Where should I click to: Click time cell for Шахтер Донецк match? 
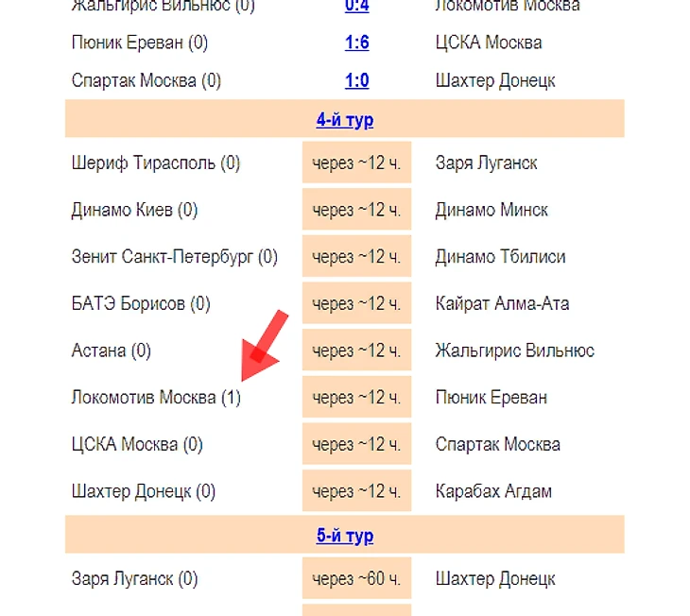pos(356,491)
